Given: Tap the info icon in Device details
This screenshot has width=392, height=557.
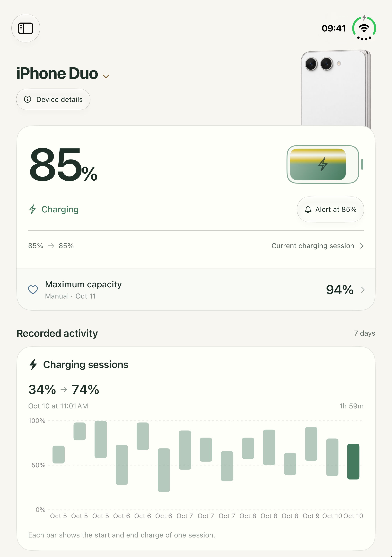Looking at the screenshot, I should tap(27, 99).
